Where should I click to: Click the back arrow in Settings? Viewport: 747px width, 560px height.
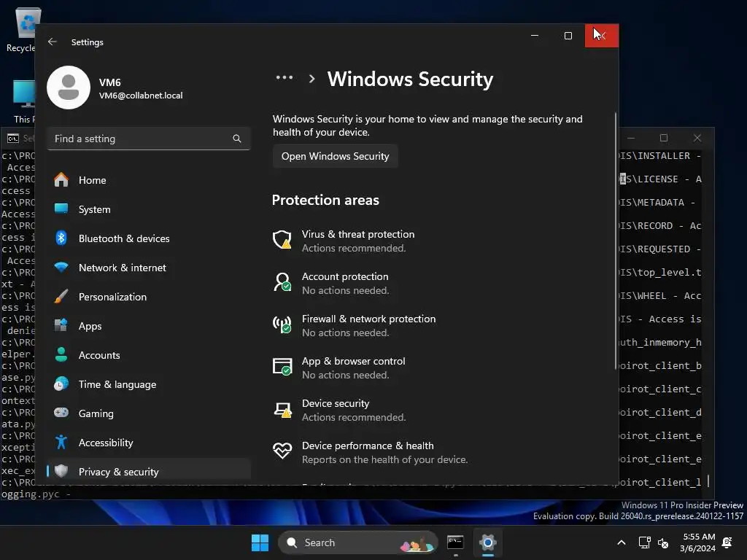pos(53,42)
